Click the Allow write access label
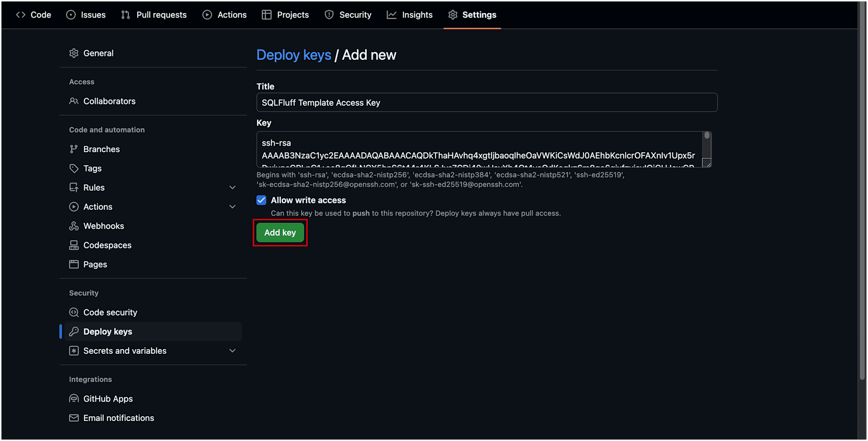Image resolution: width=868 pixels, height=441 pixels. (x=308, y=200)
